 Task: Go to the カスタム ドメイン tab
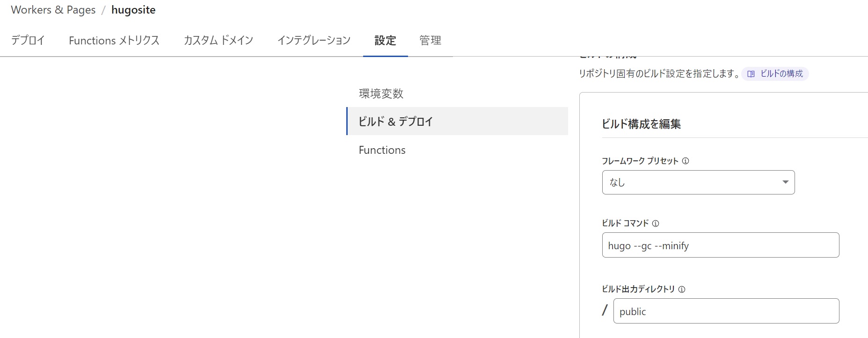point(218,41)
